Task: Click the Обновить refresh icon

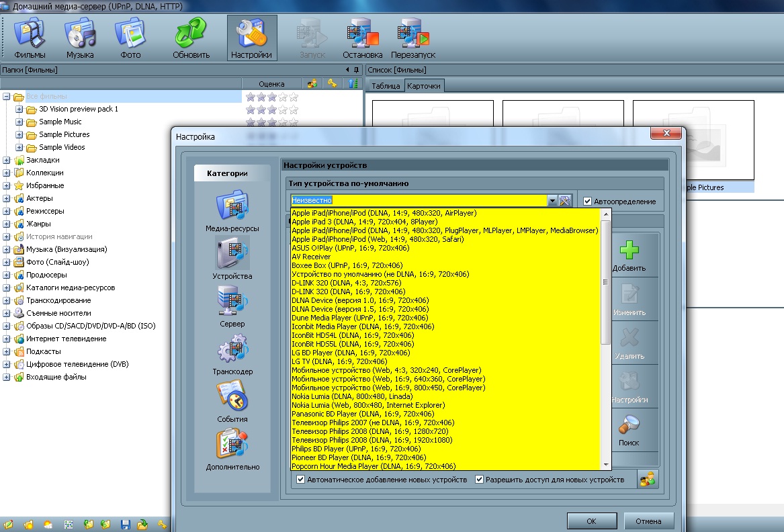Action: 191,38
